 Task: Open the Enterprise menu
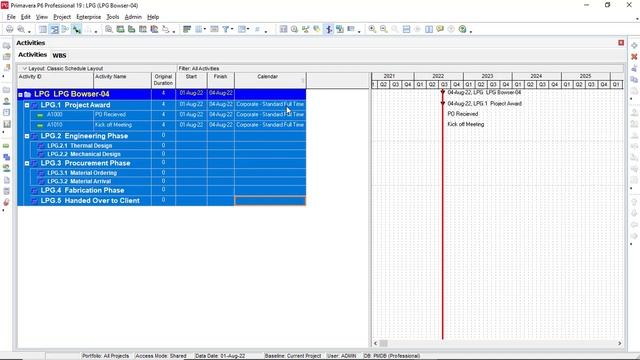coord(89,17)
